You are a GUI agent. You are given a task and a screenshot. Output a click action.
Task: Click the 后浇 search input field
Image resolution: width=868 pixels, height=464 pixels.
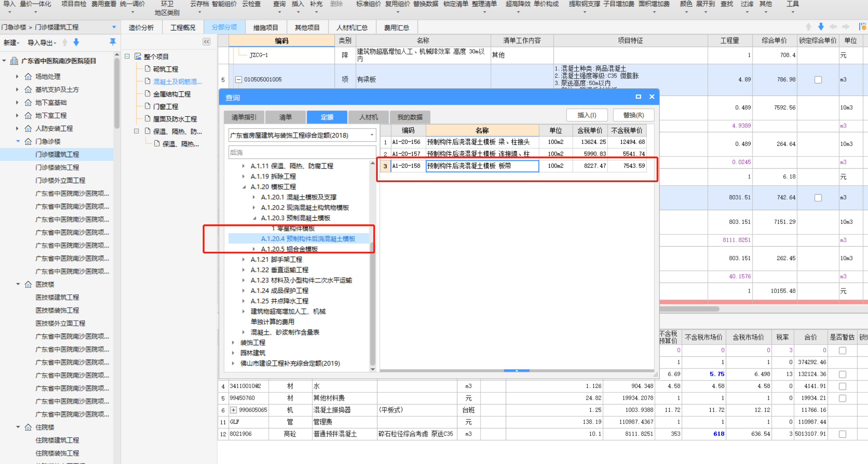point(302,152)
